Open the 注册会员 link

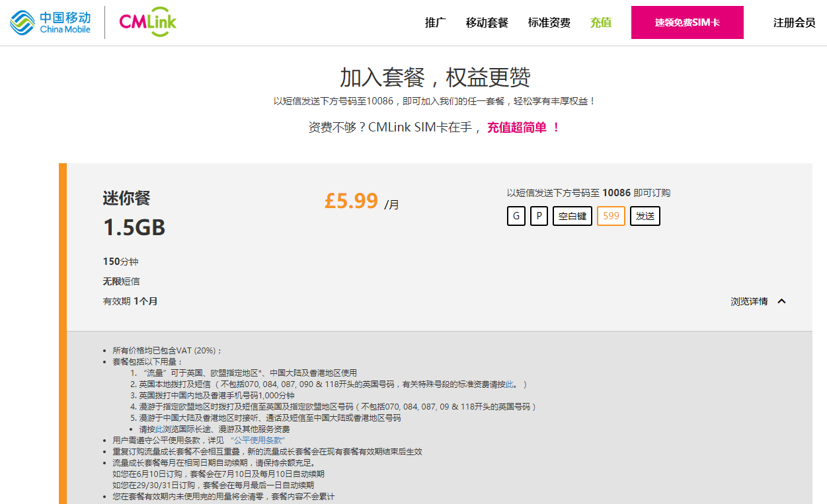click(x=795, y=22)
